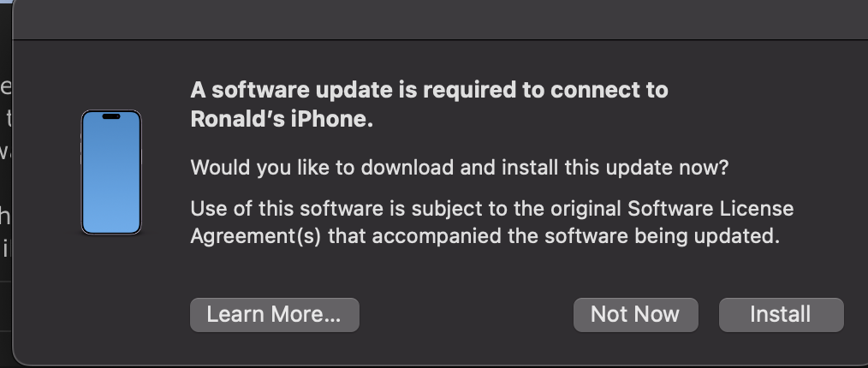This screenshot has height=368, width=868.
Task: Click the blue iPhone device icon
Action: coord(110,172)
